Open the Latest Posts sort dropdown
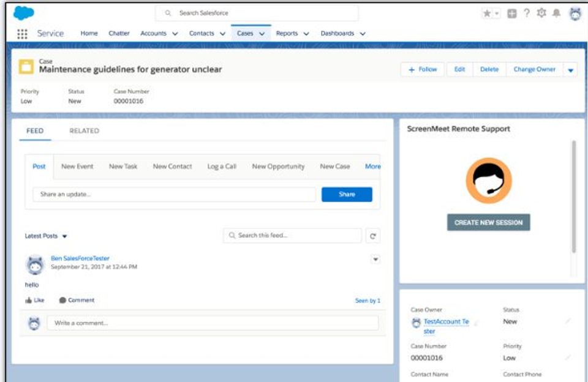Screen dimensions: 588x382 click(46, 236)
